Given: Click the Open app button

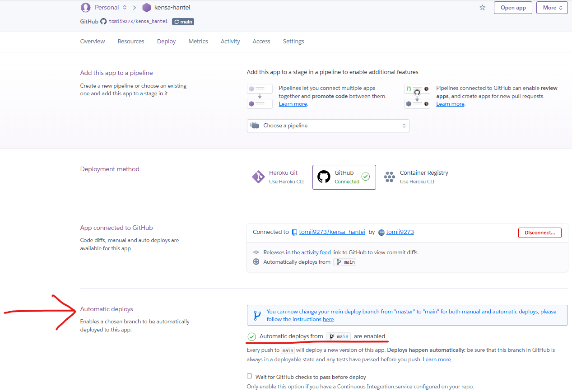Looking at the screenshot, I should click(513, 8).
